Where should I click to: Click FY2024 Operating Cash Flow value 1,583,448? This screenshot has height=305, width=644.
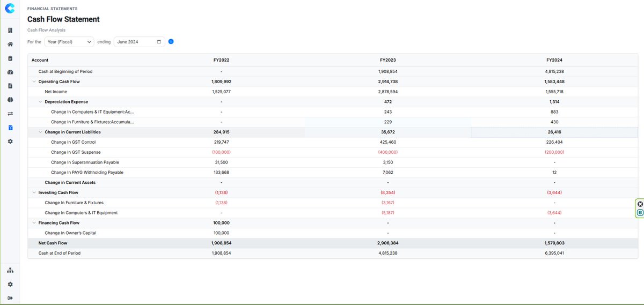click(554, 81)
